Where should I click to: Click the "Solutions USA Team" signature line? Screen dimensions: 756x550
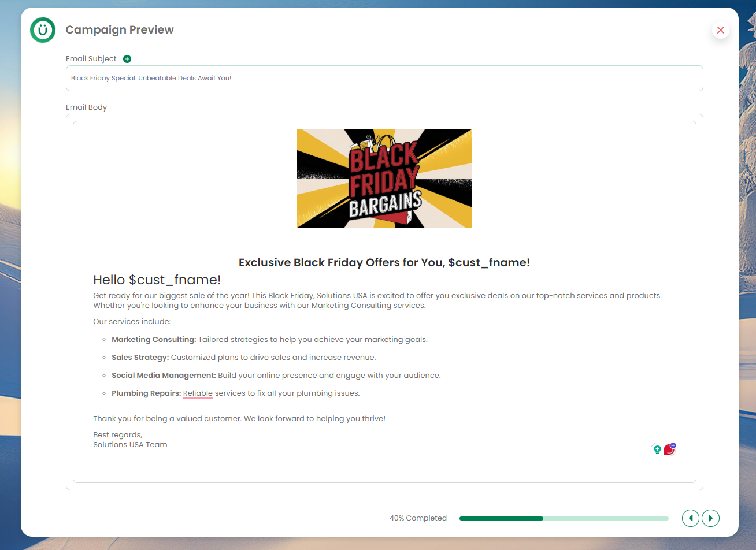click(x=130, y=445)
